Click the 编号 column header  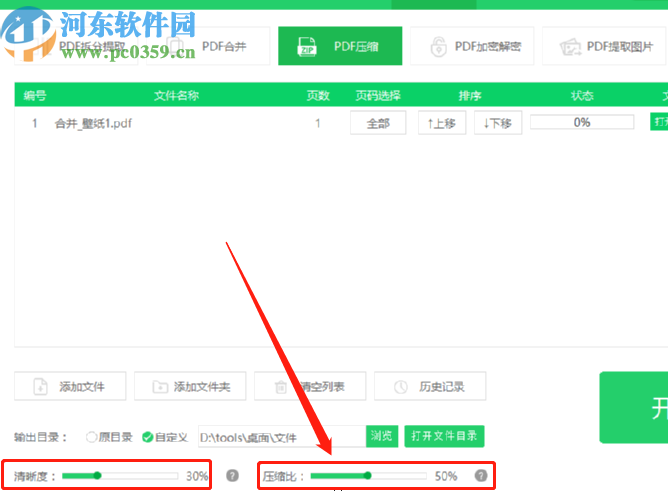[35, 95]
